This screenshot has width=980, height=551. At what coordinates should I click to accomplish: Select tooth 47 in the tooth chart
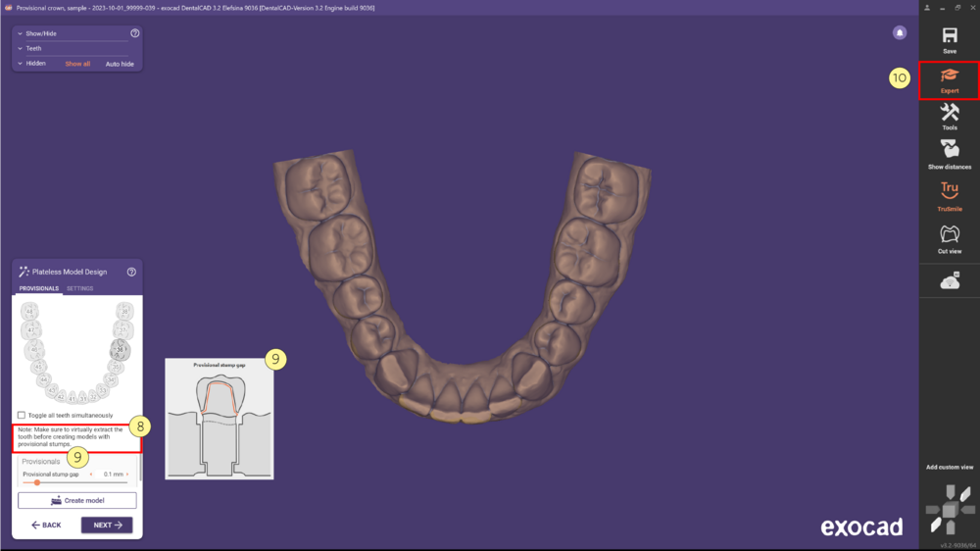31,329
